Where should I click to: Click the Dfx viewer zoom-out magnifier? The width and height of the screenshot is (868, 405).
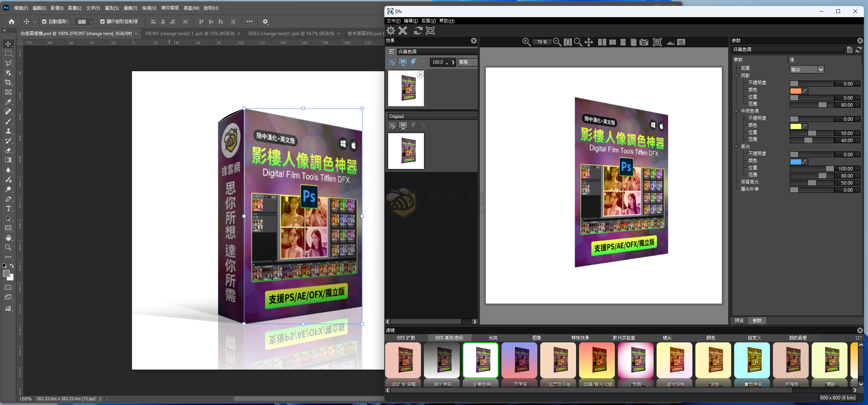point(557,42)
